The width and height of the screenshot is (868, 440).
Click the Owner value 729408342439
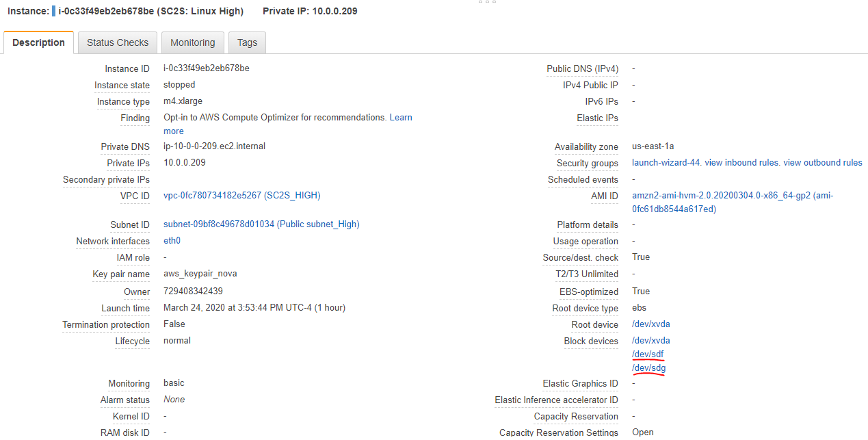click(x=193, y=292)
